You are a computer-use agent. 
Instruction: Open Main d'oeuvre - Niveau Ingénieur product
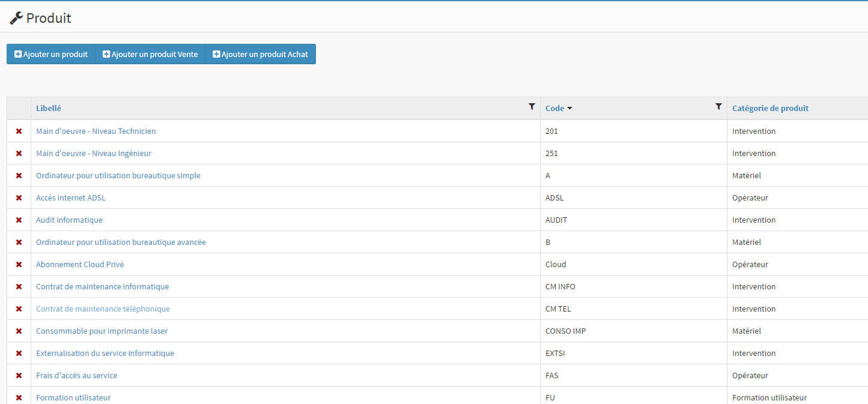[94, 153]
